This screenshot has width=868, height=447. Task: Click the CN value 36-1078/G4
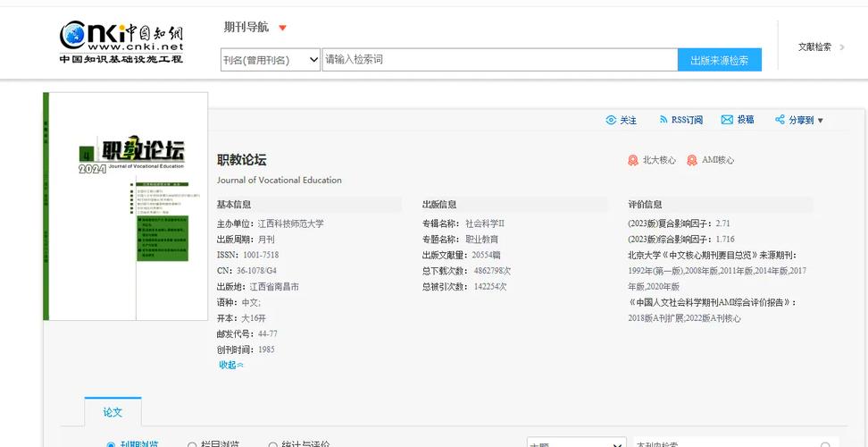(x=256, y=271)
